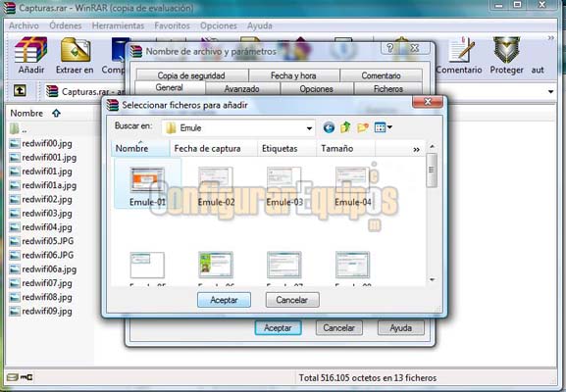Select redwifi01a.jpg in archive list
The width and height of the screenshot is (566, 392).
(x=43, y=185)
